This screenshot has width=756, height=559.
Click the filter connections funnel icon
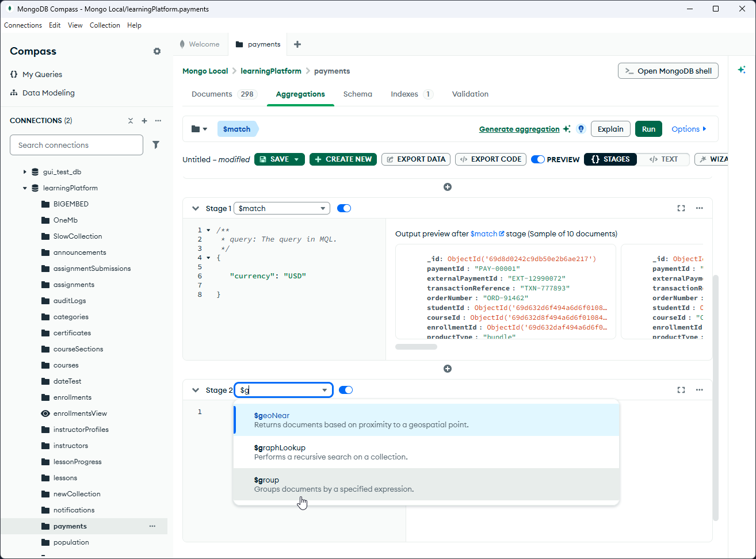coord(156,145)
